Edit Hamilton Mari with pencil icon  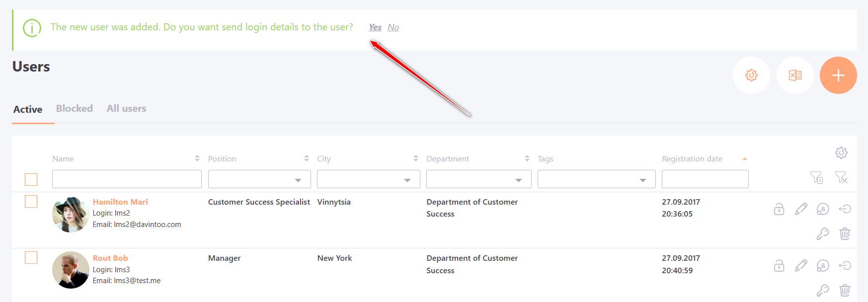tap(801, 209)
